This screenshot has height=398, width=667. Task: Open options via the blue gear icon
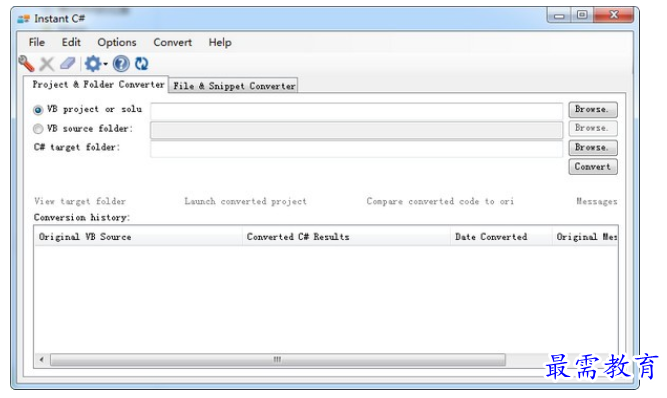(x=93, y=64)
